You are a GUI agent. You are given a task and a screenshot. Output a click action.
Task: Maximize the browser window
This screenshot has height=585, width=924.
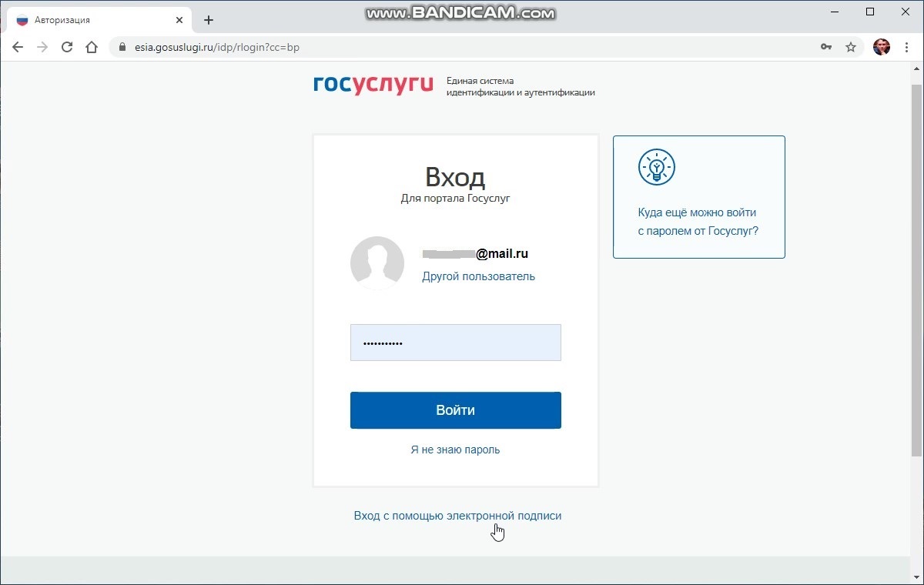[x=870, y=12]
